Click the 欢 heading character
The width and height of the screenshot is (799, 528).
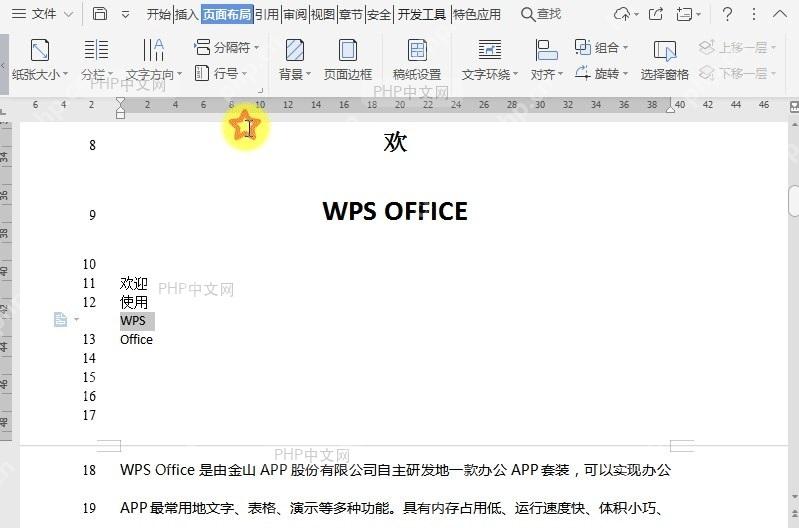[x=395, y=142]
